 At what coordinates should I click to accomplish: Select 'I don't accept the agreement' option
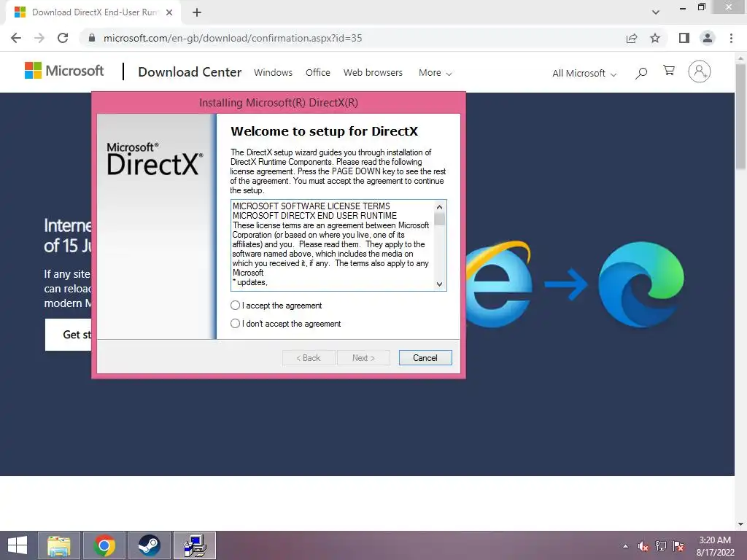[235, 324]
